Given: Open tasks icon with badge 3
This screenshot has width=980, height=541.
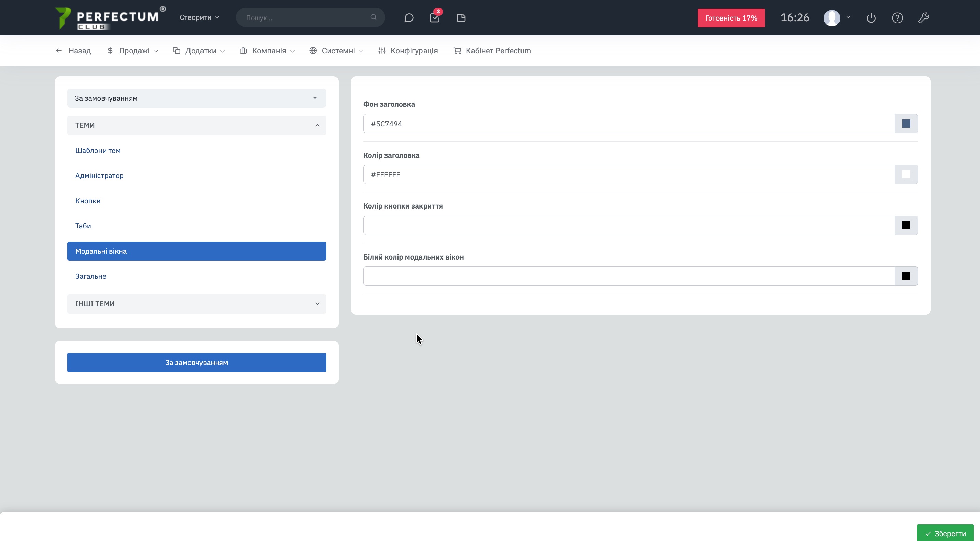Looking at the screenshot, I should click(x=435, y=18).
